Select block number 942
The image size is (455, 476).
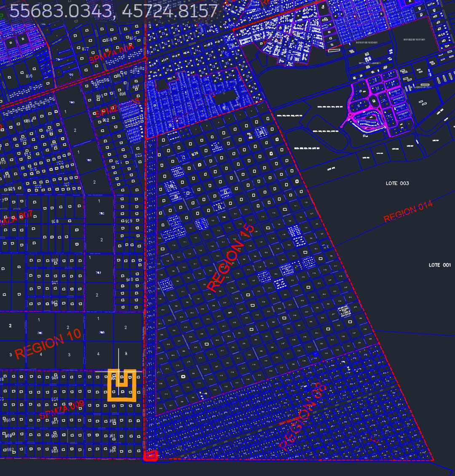pyautogui.click(x=54, y=302)
